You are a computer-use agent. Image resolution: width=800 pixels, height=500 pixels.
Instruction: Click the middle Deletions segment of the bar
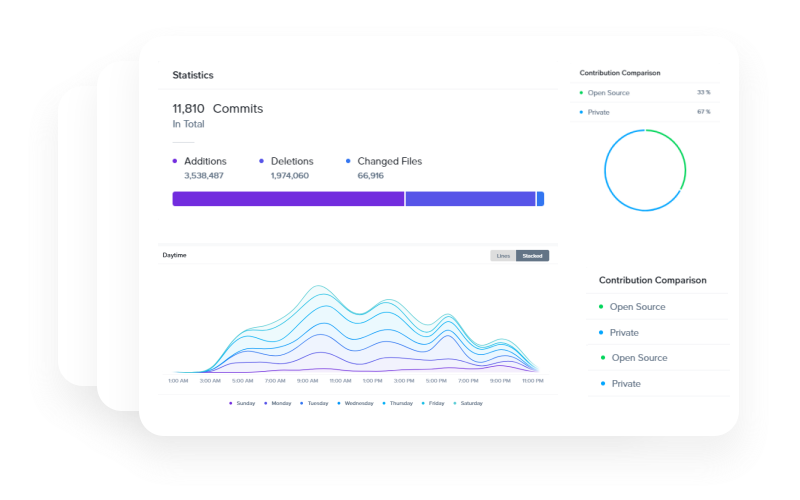pyautogui.click(x=470, y=199)
